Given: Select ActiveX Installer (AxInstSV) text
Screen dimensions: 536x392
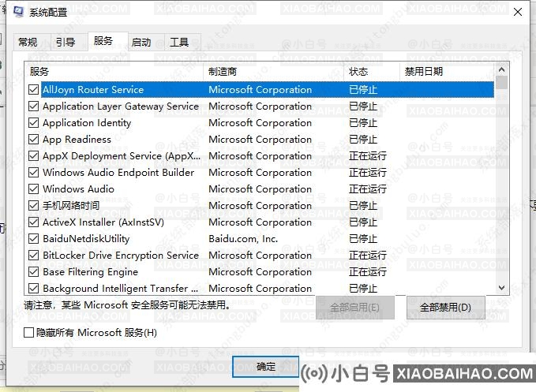Looking at the screenshot, I should pyautogui.click(x=103, y=222).
